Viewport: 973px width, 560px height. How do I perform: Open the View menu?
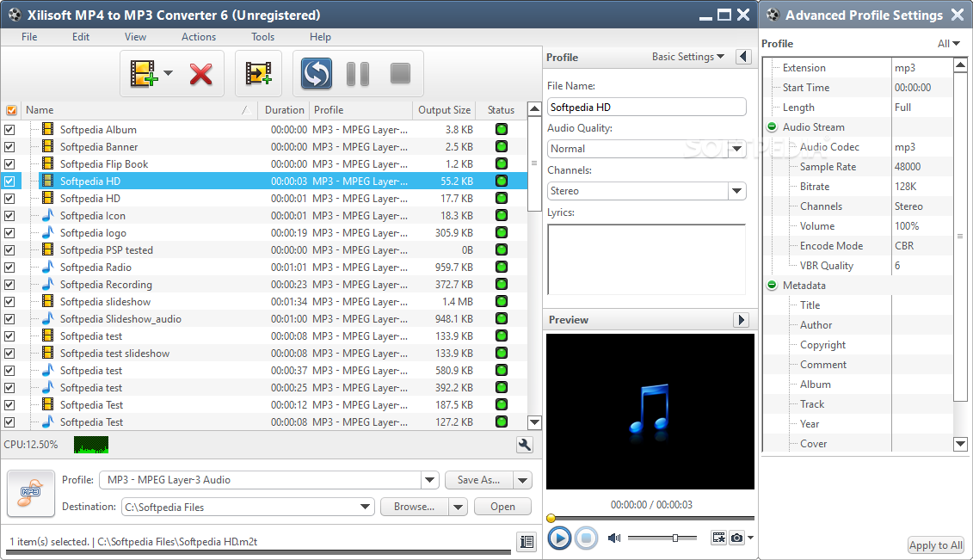click(x=135, y=37)
